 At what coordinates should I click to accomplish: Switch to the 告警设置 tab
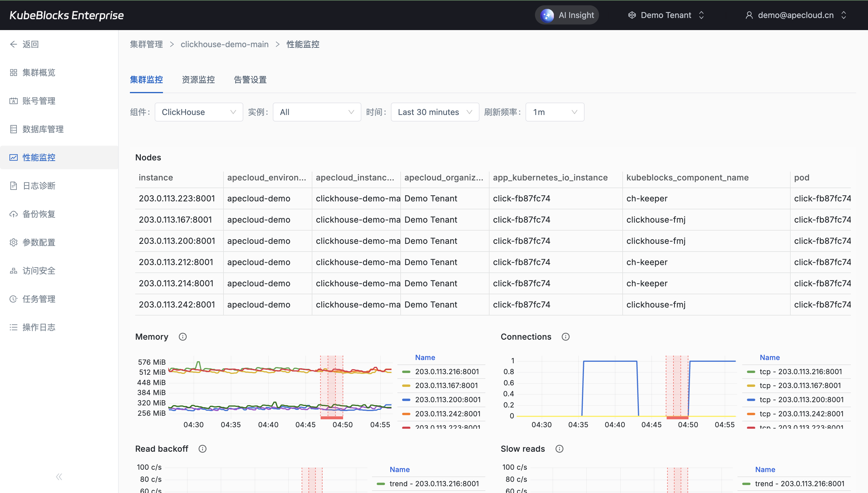[x=250, y=80]
